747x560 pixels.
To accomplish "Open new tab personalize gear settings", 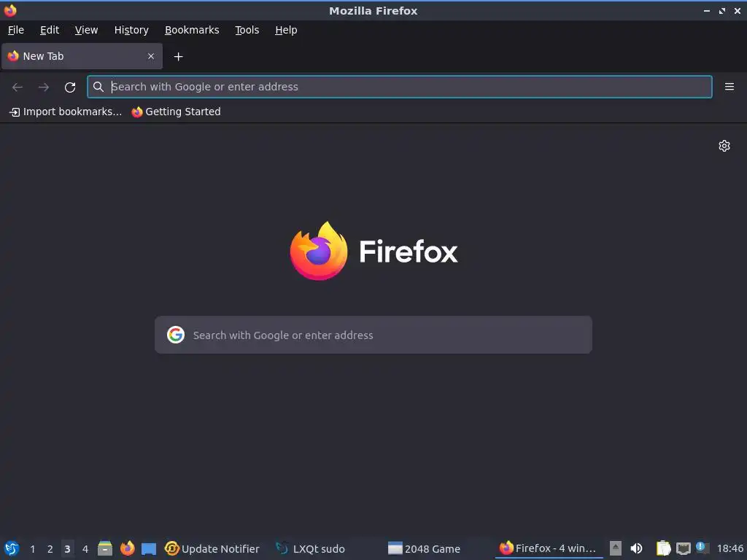I will [x=724, y=146].
